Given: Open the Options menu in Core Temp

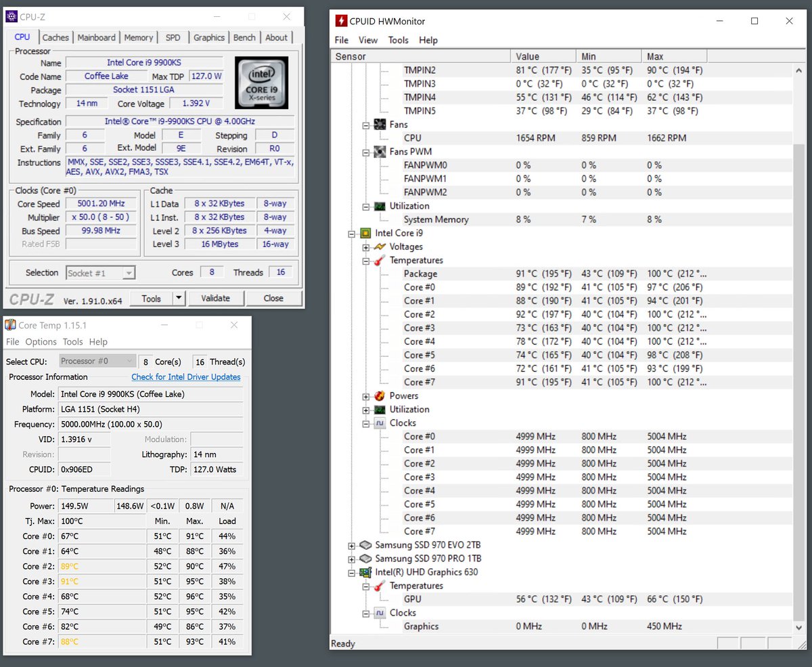Looking at the screenshot, I should (41, 342).
